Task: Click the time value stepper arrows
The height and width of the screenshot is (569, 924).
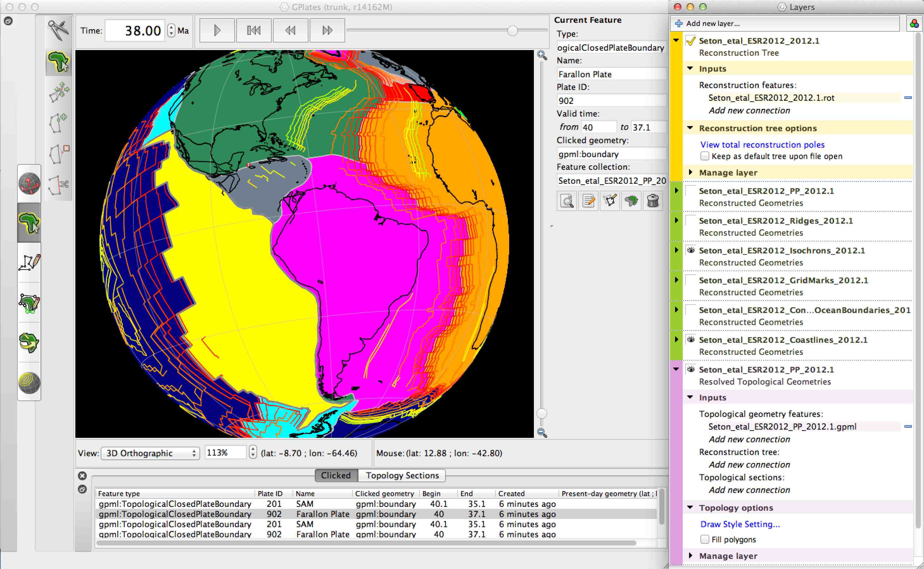Action: point(171,30)
